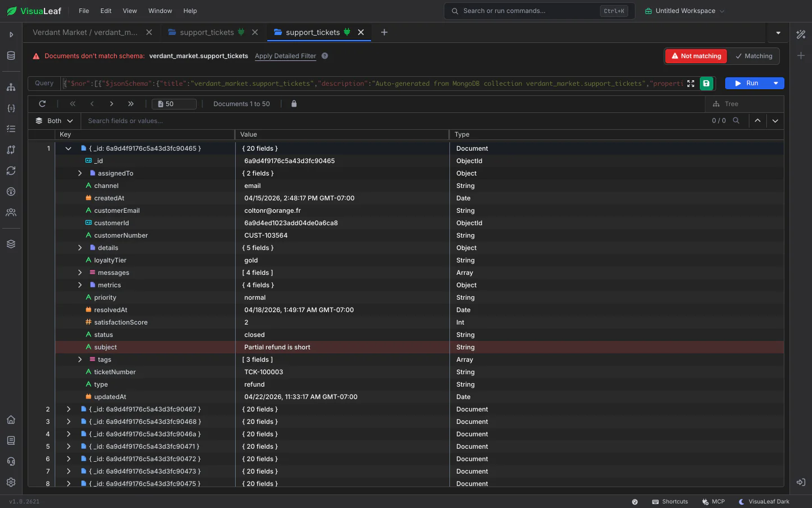
Task: Open the home icon in the left sidebar
Action: point(11,420)
